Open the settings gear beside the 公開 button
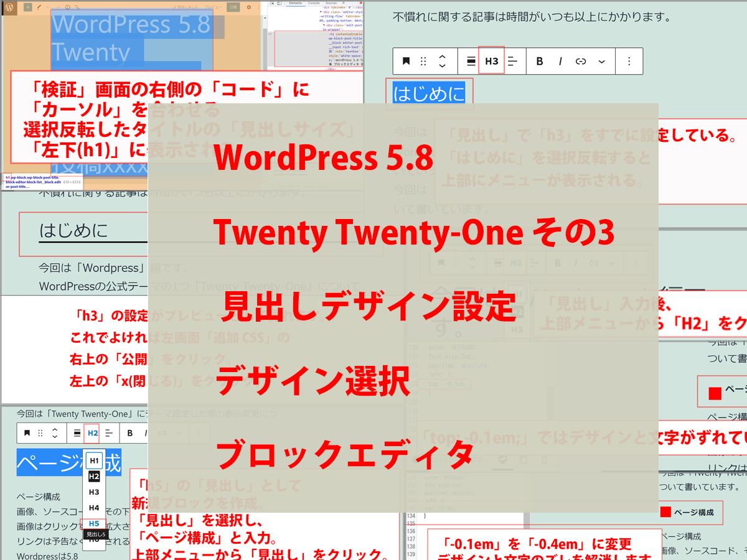Viewport: 747px width, 560px height. click(249, 7)
